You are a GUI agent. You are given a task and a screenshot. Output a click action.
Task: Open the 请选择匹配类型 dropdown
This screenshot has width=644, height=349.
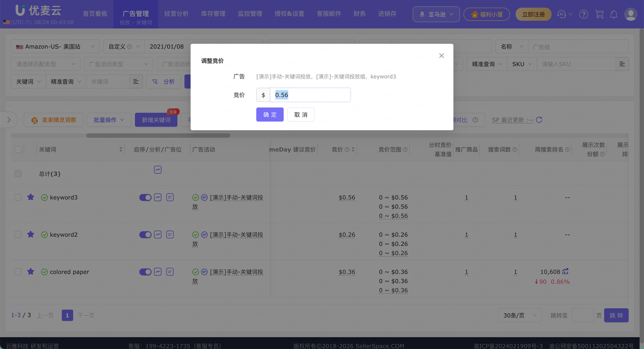(x=45, y=64)
